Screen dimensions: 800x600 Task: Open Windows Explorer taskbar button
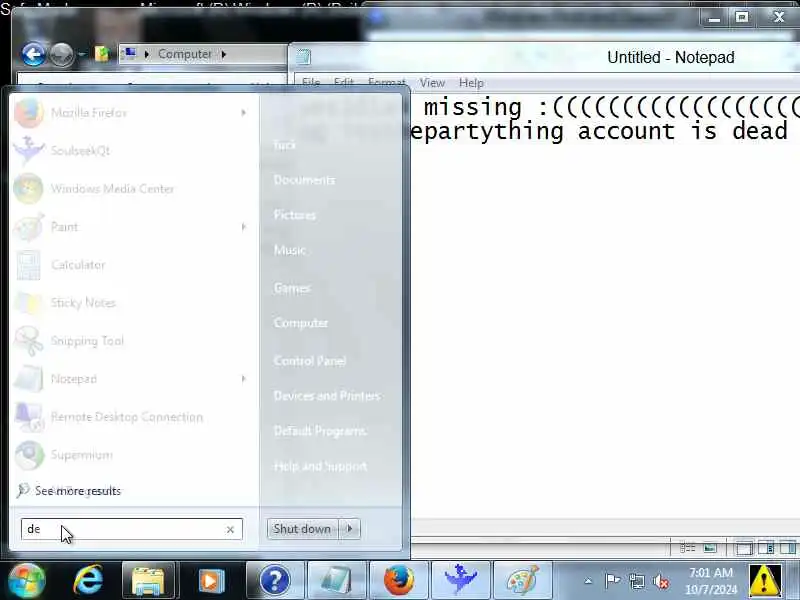click(x=148, y=580)
